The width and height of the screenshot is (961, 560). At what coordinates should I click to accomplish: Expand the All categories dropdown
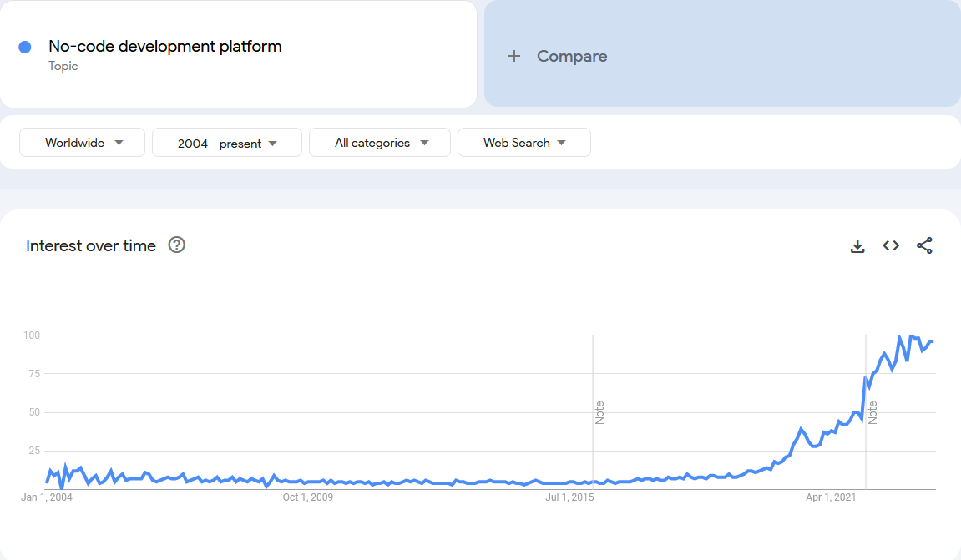click(x=380, y=142)
